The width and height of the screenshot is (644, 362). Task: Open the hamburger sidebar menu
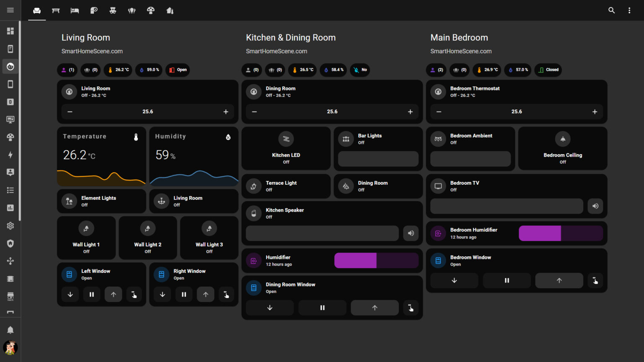click(x=10, y=10)
